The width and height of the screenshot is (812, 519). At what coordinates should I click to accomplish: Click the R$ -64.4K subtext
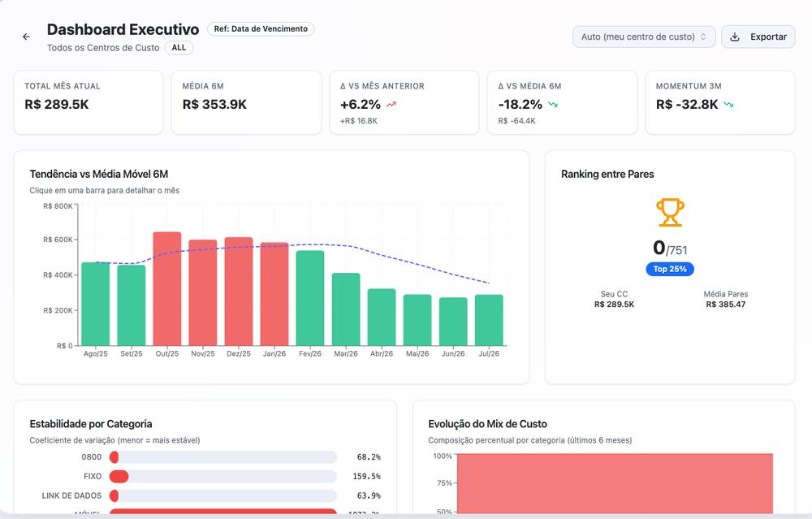(516, 121)
